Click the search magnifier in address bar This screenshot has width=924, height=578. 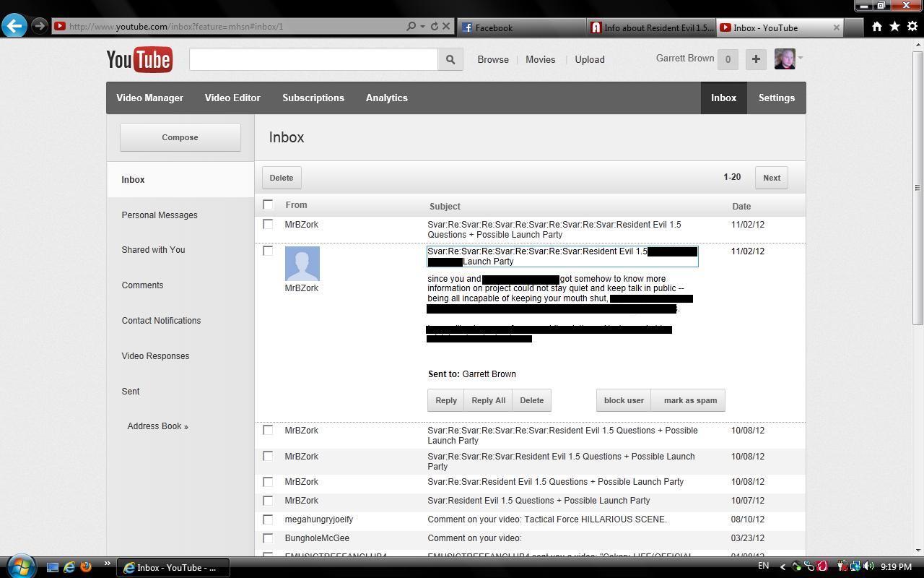411,26
